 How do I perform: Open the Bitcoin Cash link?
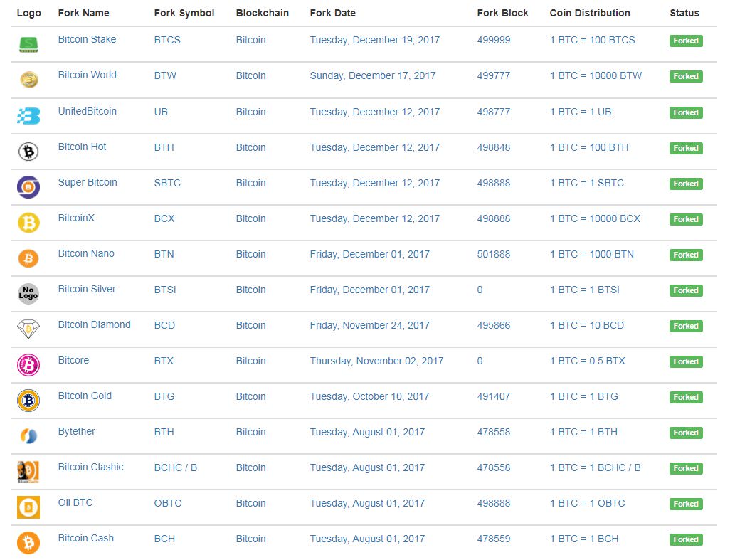coord(85,539)
